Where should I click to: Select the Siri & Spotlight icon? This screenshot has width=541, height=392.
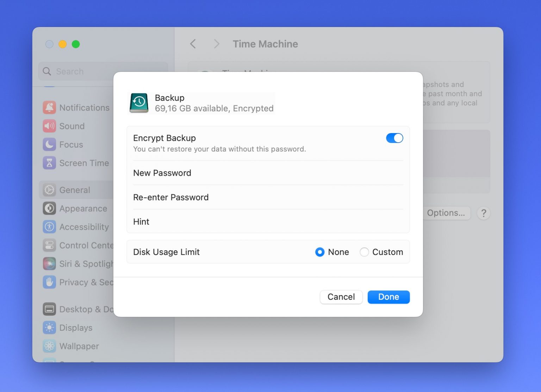click(x=49, y=263)
